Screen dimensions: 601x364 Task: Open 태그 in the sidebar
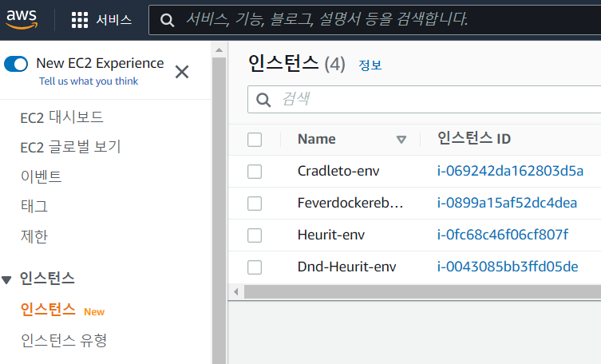[x=34, y=206]
